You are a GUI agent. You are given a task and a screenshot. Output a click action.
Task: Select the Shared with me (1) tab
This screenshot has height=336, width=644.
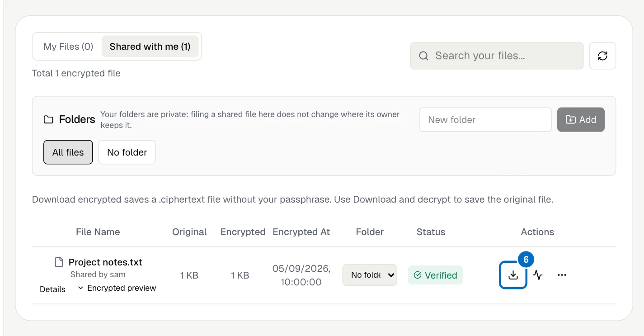coord(150,47)
